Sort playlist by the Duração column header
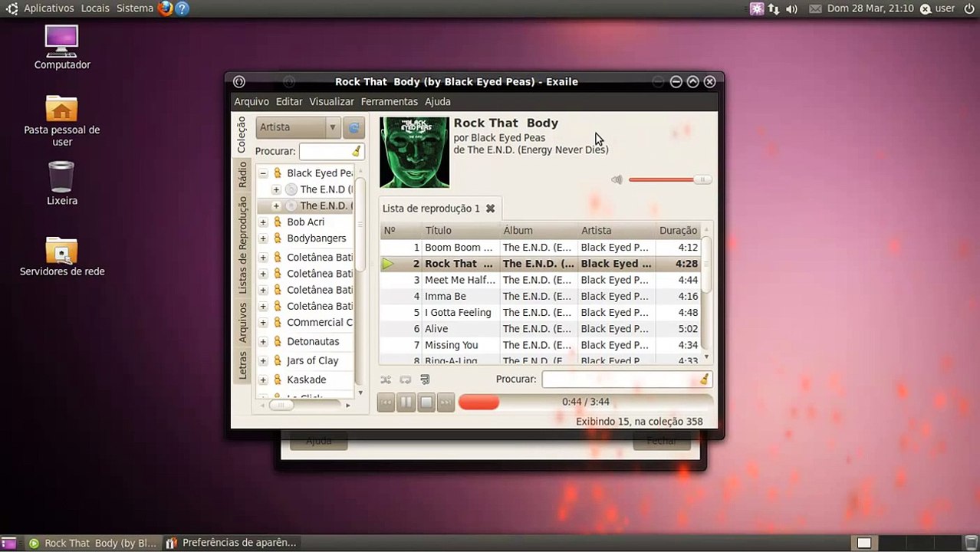980x552 pixels. point(678,230)
